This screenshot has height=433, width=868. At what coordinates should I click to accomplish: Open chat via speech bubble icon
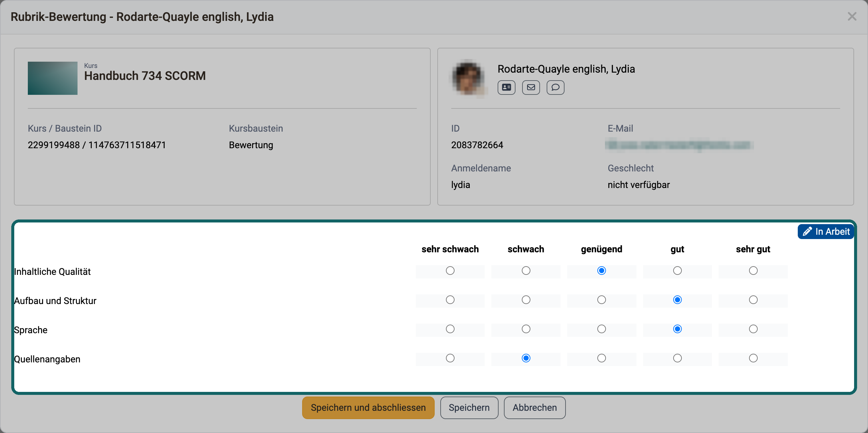[555, 87]
